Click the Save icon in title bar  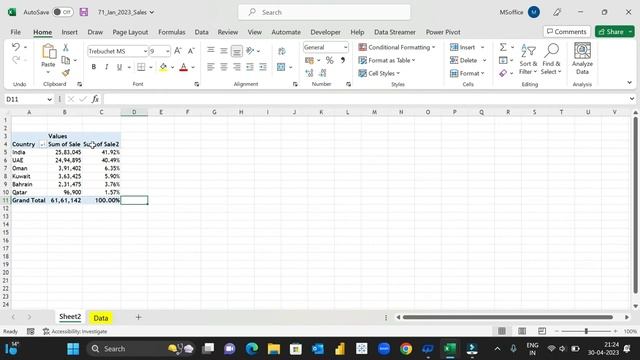(84, 12)
